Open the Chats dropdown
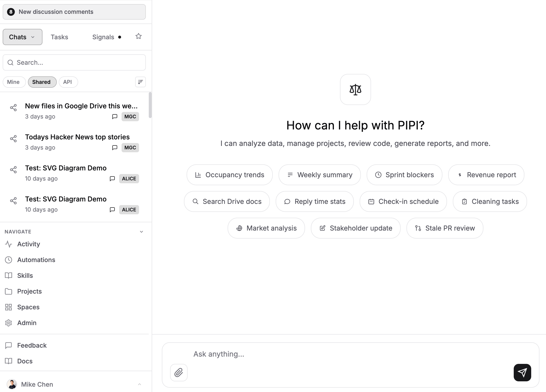The width and height of the screenshot is (546, 392). coord(23,37)
